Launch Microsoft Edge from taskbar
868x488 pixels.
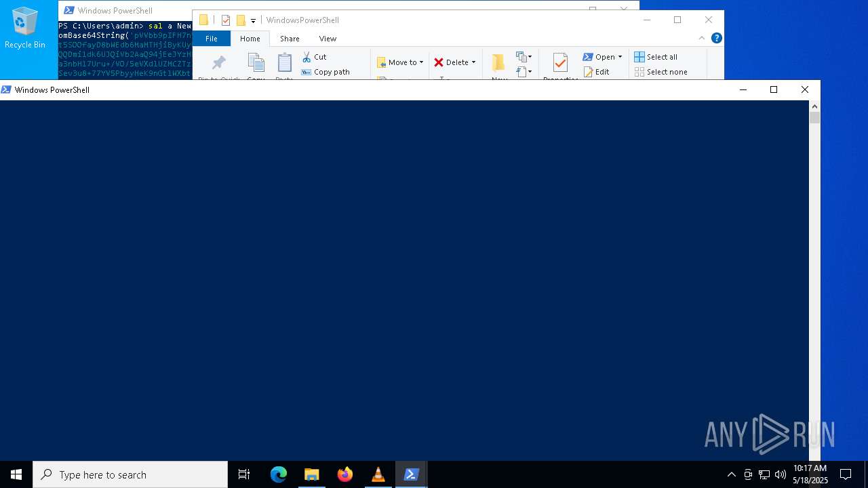279,474
